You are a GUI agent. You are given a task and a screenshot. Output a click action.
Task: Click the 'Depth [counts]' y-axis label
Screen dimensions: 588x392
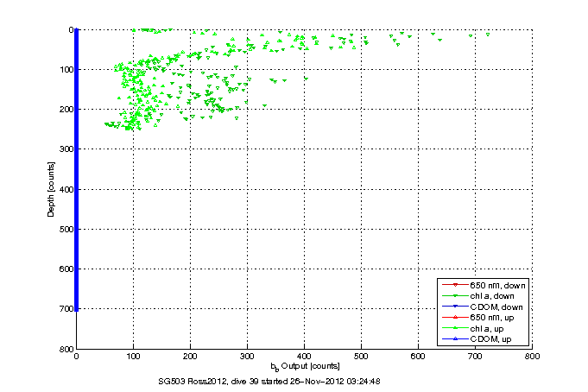51,189
